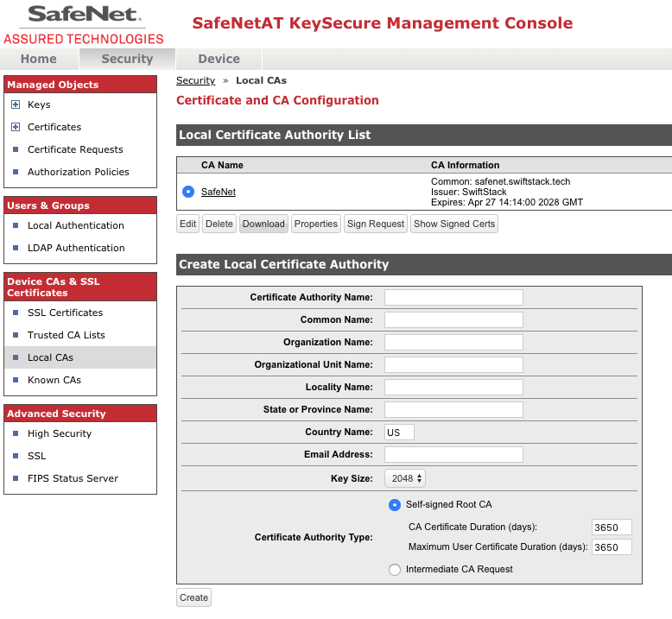
Task: Click the Create button
Action: (193, 597)
